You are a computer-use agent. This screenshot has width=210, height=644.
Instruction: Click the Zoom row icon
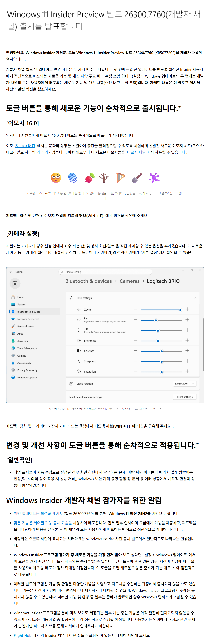79,309
